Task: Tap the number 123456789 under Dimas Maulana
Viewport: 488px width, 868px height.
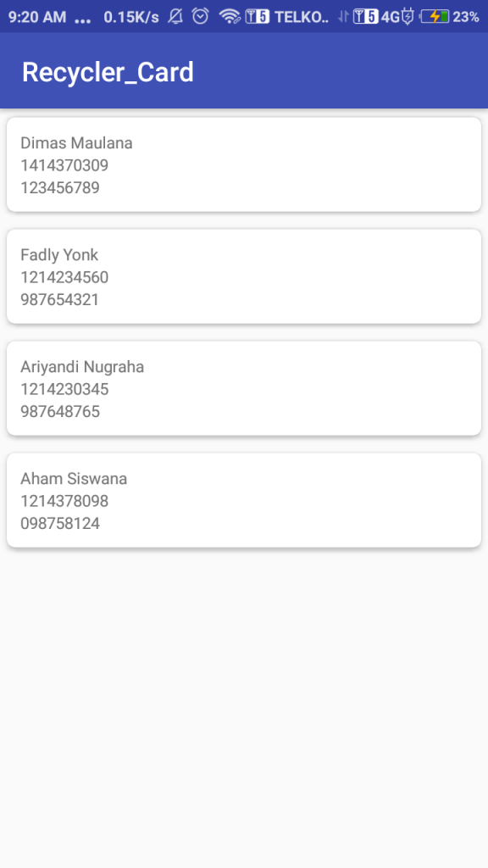Action: [x=58, y=187]
